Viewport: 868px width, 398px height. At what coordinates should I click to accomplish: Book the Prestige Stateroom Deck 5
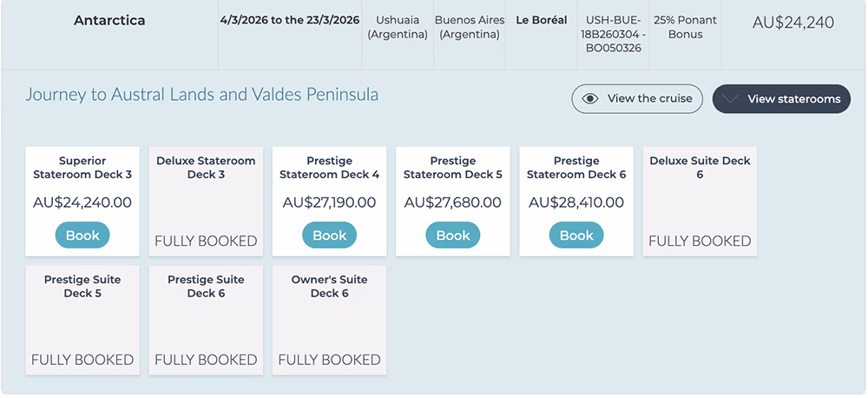coord(452,235)
